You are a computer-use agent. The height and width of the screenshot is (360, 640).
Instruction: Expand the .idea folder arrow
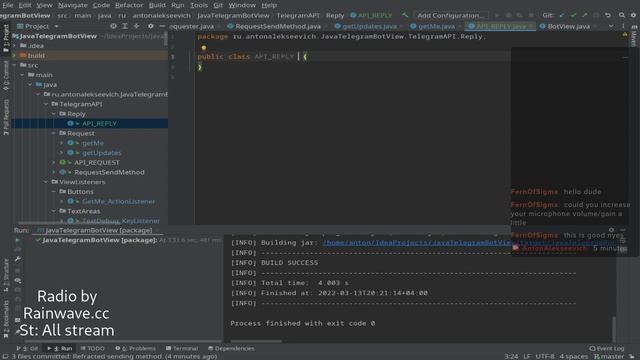tap(15, 46)
